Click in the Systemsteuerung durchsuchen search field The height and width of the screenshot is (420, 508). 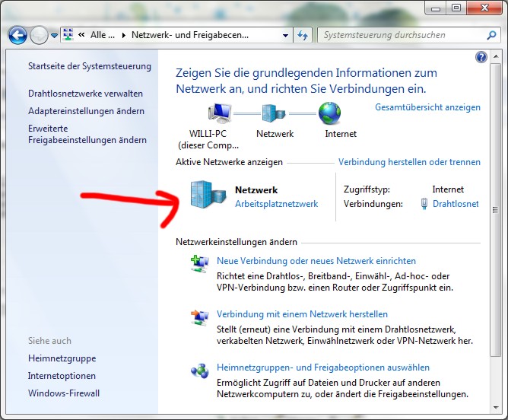[402, 35]
